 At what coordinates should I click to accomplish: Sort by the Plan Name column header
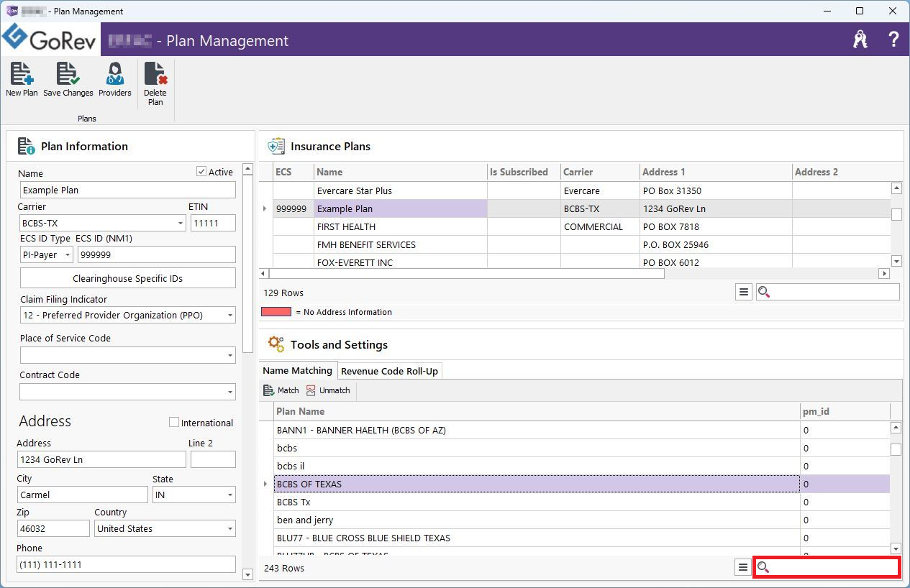pyautogui.click(x=537, y=411)
